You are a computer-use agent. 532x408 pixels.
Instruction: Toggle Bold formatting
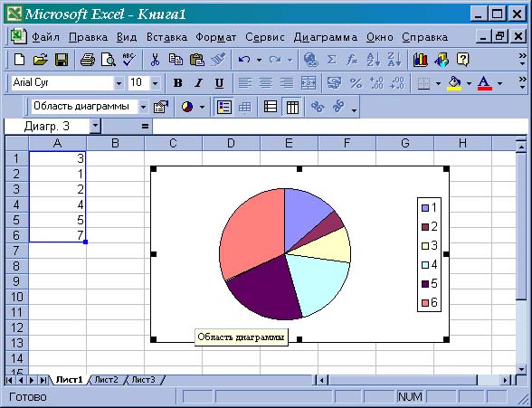pos(177,82)
